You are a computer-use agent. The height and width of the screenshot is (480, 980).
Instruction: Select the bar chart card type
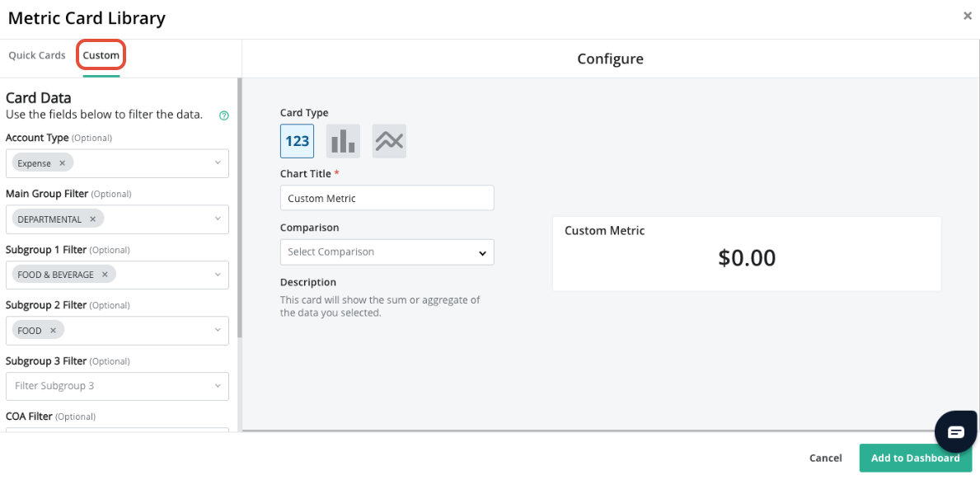[343, 141]
